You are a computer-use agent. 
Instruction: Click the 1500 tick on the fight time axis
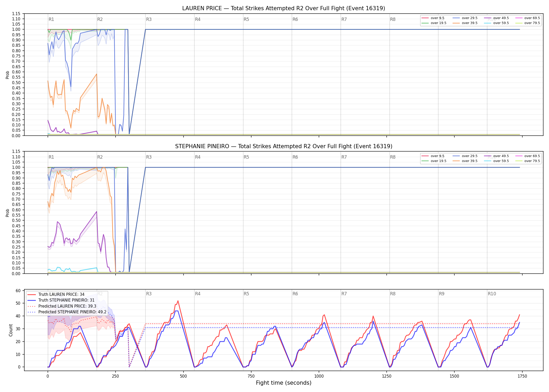pos(454,376)
